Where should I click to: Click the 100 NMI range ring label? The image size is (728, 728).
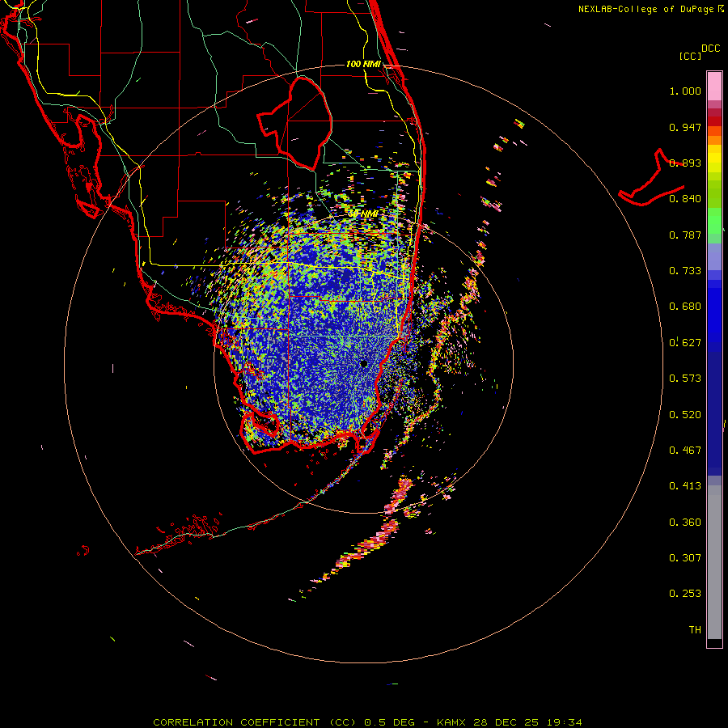pyautogui.click(x=363, y=64)
